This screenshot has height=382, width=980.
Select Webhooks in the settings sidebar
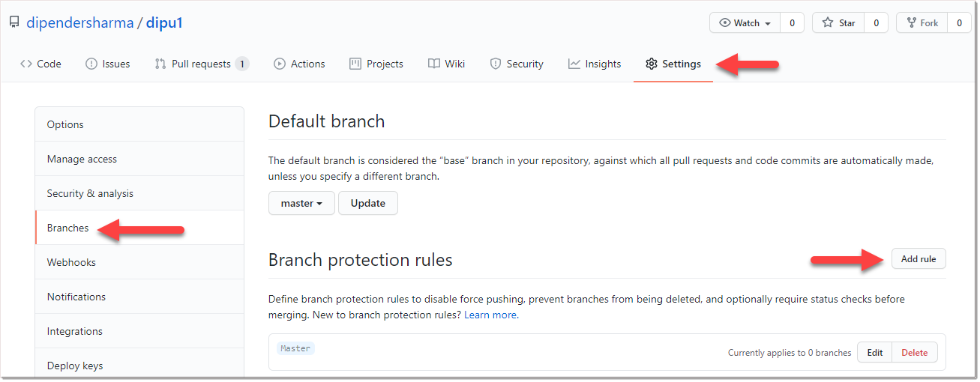click(x=71, y=262)
